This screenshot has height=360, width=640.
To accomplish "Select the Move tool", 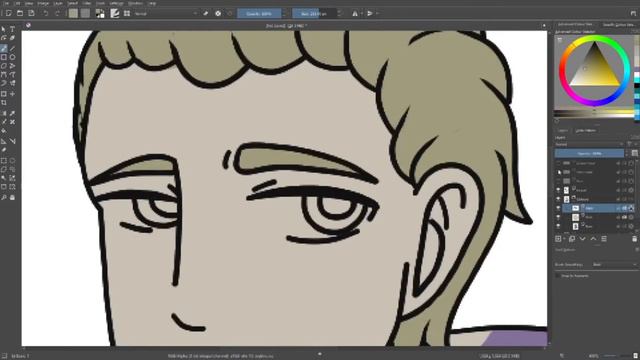I will click(12, 94).
